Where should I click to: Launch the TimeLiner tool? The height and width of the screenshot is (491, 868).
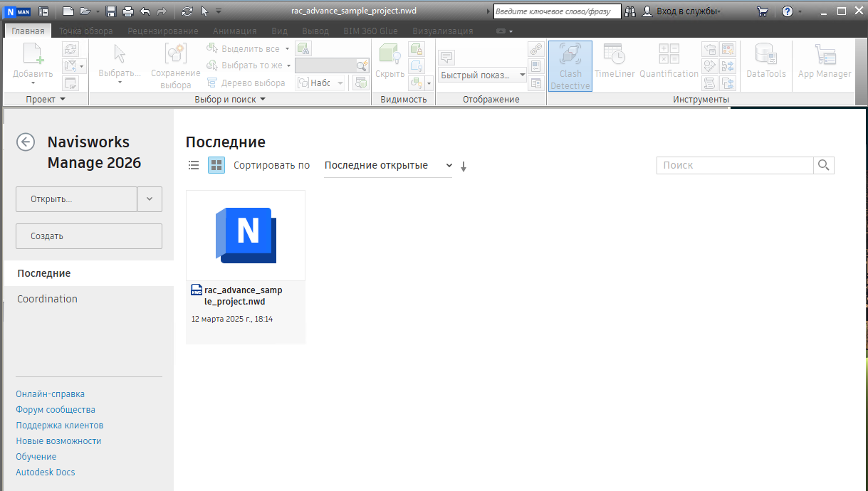(615, 60)
